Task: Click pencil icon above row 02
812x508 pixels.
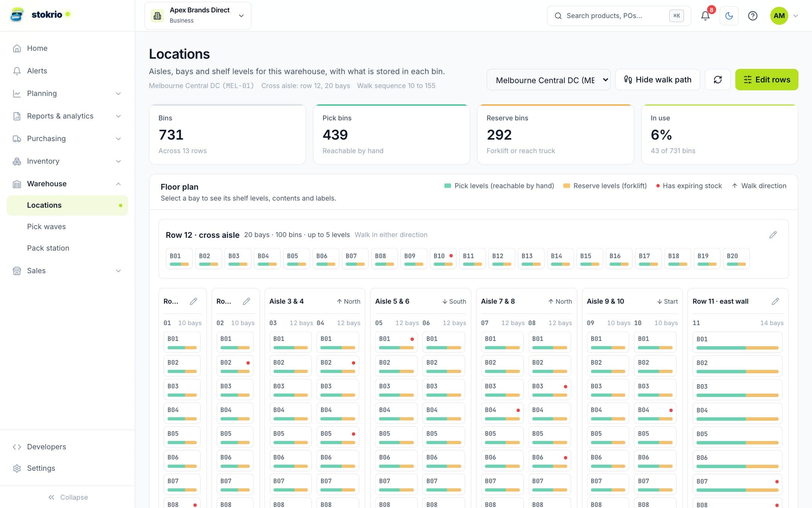Action: click(246, 301)
